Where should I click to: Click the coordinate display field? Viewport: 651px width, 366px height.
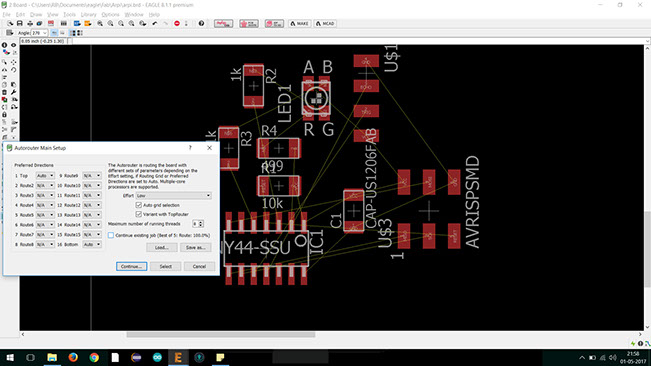44,41
